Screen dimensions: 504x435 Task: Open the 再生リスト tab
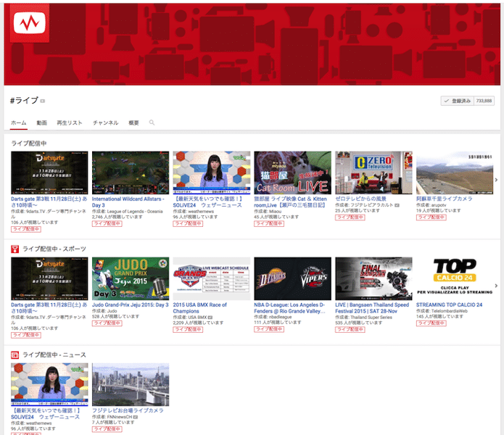[x=70, y=123]
